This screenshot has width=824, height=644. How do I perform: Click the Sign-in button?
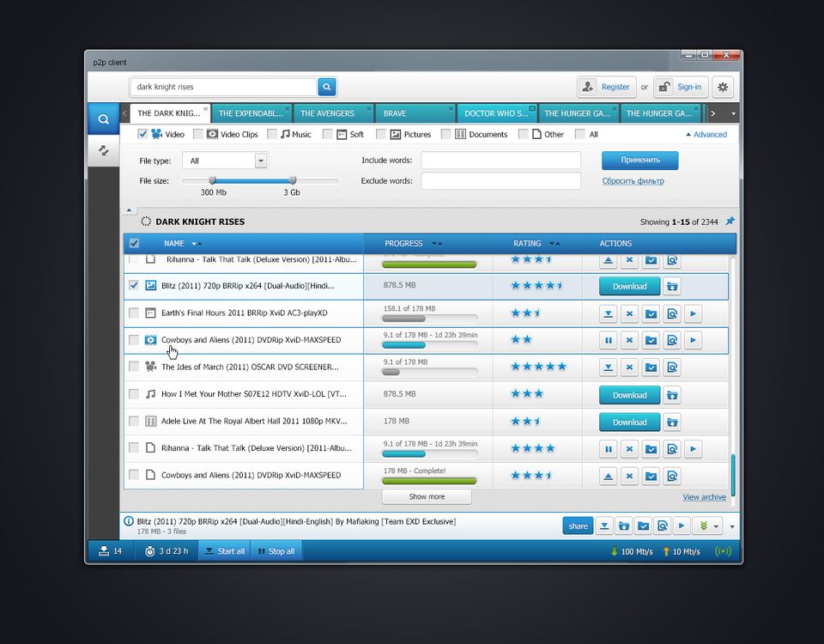[681, 88]
